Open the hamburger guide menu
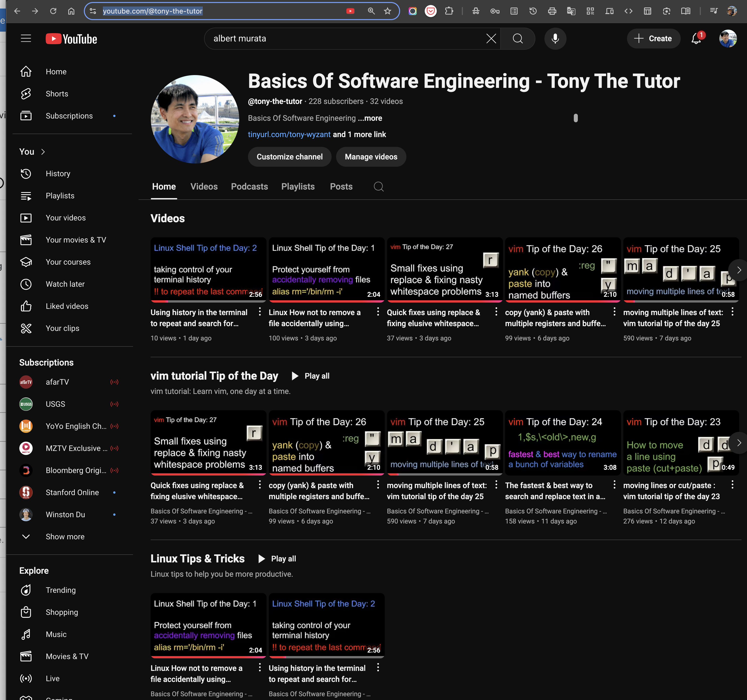 pos(26,38)
